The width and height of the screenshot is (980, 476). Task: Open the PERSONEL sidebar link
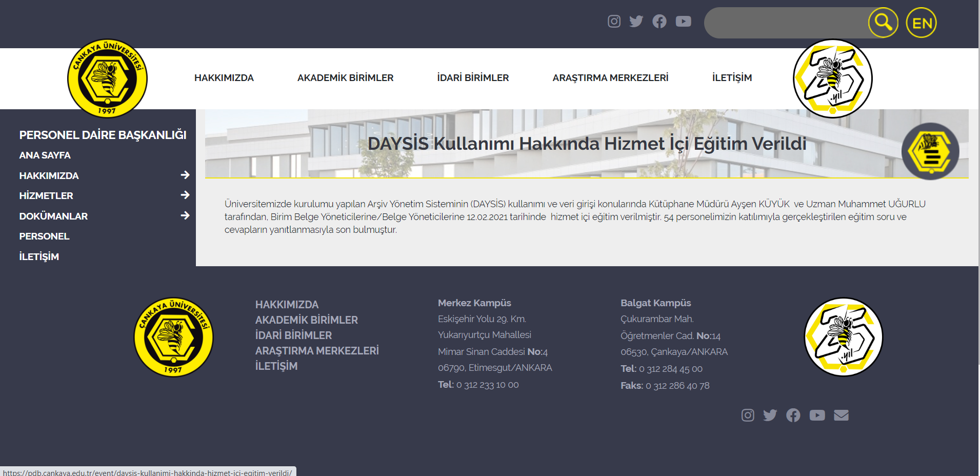click(x=44, y=236)
